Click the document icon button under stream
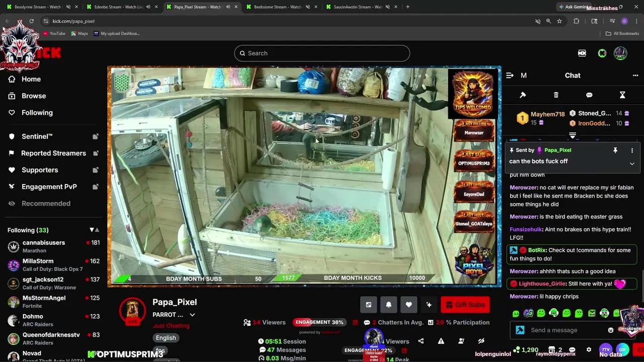The width and height of the screenshot is (644, 362). click(368, 305)
